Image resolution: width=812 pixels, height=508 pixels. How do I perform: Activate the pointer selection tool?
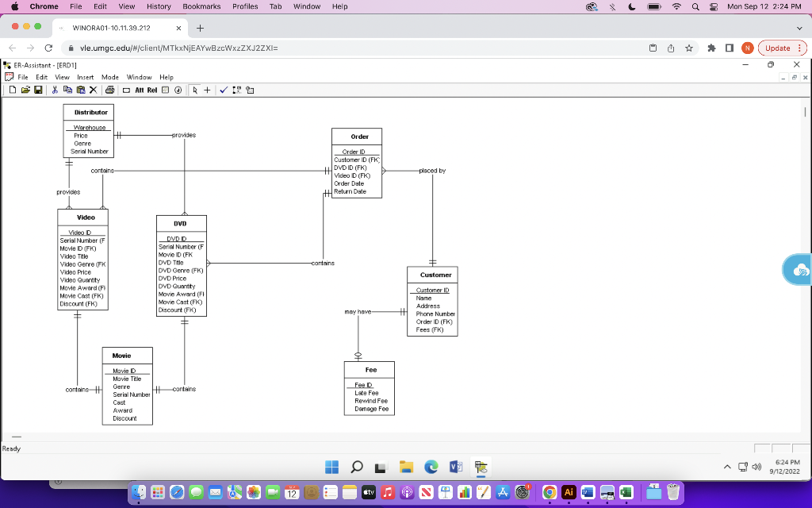tap(193, 90)
